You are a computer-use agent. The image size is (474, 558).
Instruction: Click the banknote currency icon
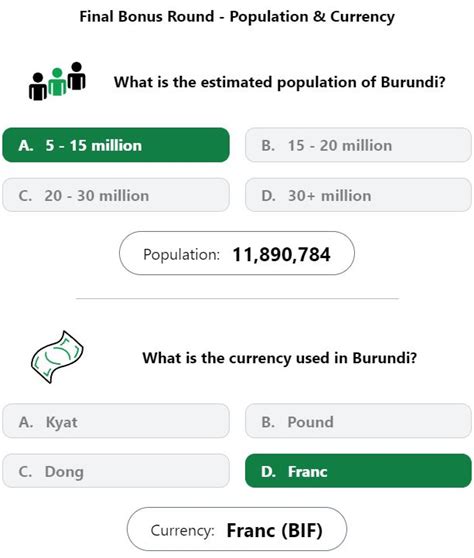(x=57, y=357)
